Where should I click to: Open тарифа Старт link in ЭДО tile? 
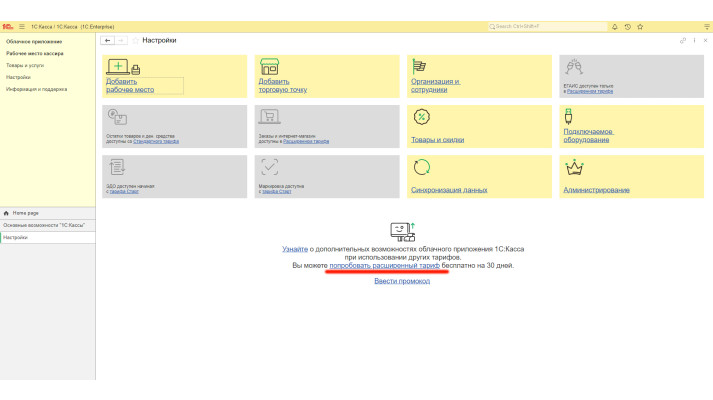[124, 191]
